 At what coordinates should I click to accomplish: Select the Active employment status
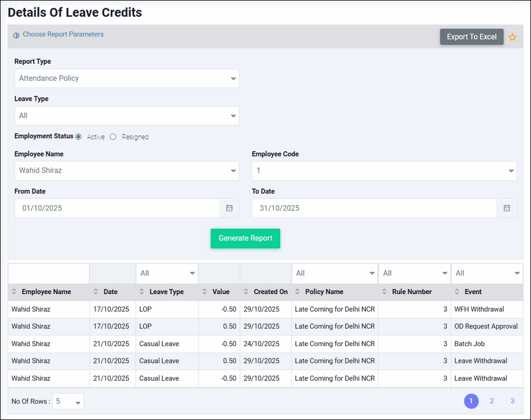[78, 136]
